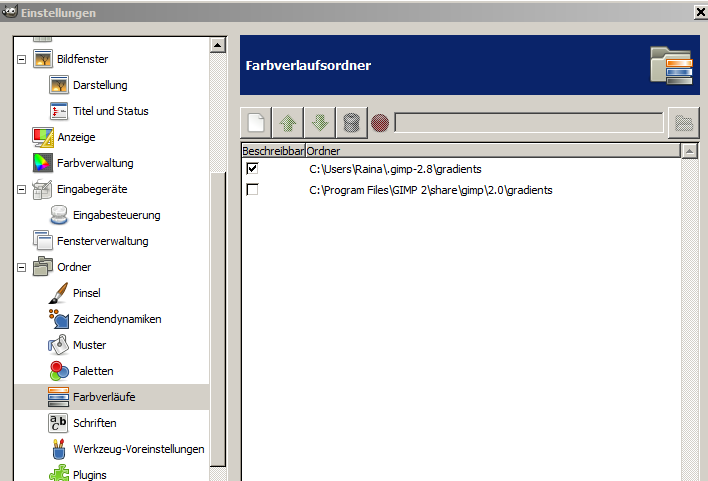Click the Bildfenster icon in tree
The image size is (708, 481).
(43, 59)
